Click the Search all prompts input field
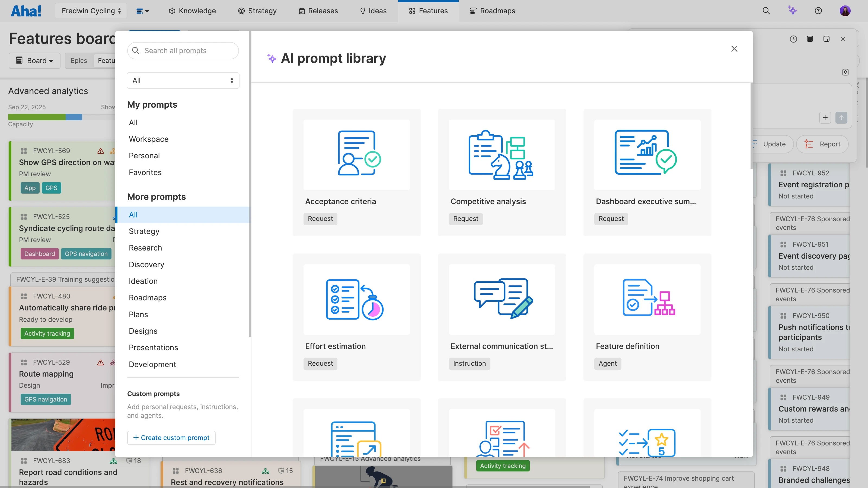This screenshot has width=868, height=488. click(183, 50)
